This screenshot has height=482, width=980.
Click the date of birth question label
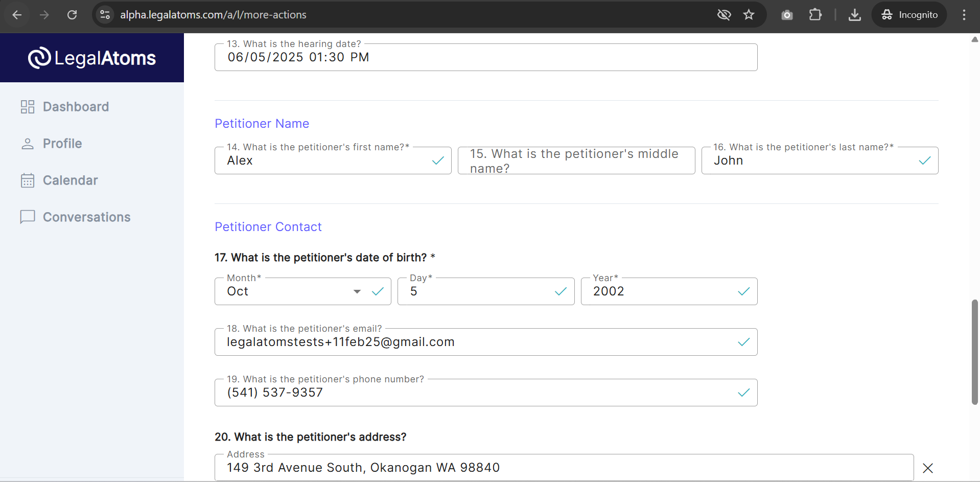point(325,258)
